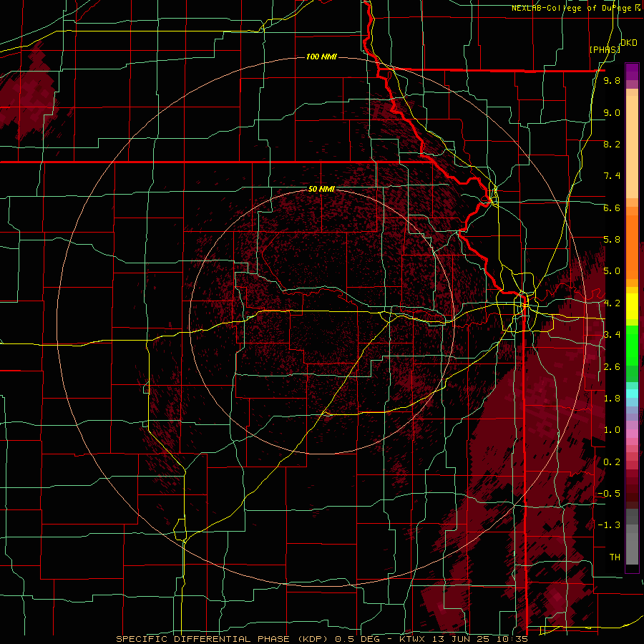Click the 7.4 value on the scale
The height and width of the screenshot is (644, 644).
(x=612, y=176)
